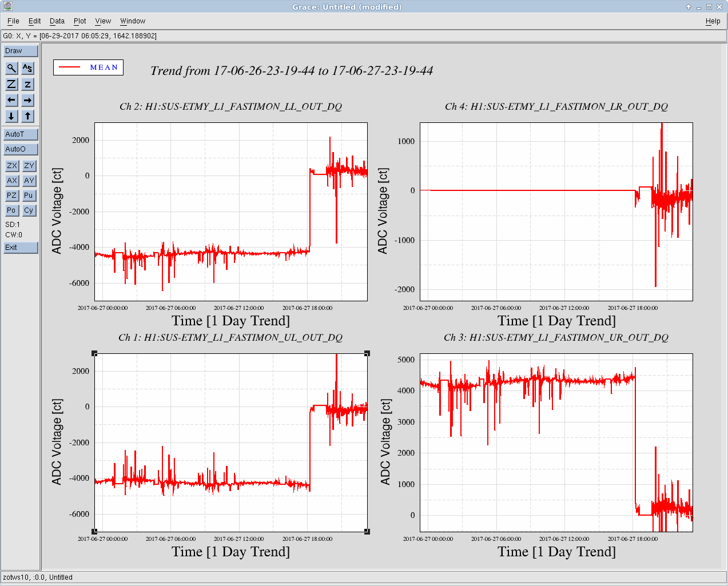The width and height of the screenshot is (728, 586).
Task: Click the 'Ch 3: H1:SUS-ETMY_L1_FASTIMON_UR_OUT_DQ' title
Action: (x=556, y=338)
